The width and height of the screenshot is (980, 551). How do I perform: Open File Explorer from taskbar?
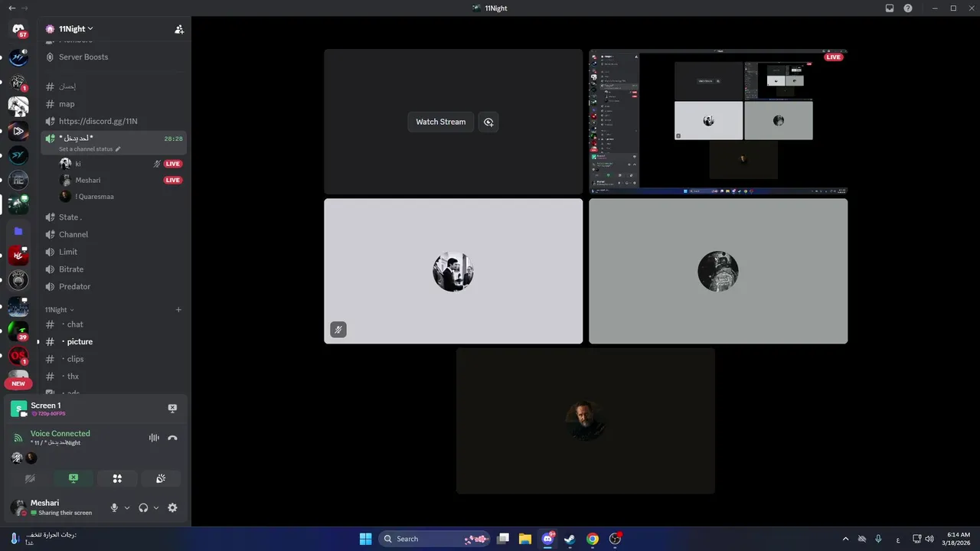(525, 539)
